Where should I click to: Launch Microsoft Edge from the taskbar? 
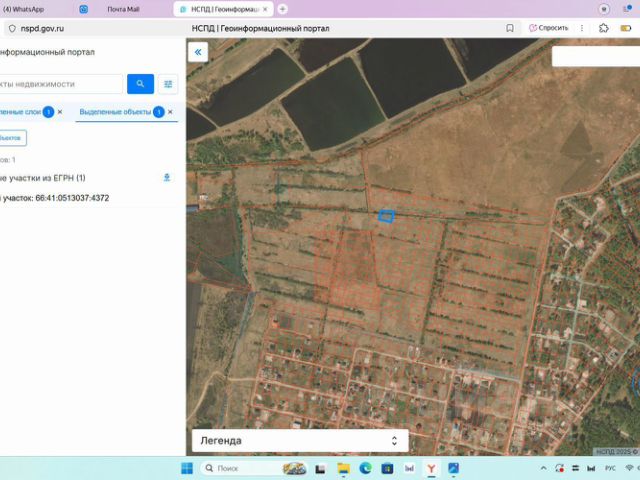tap(366, 468)
